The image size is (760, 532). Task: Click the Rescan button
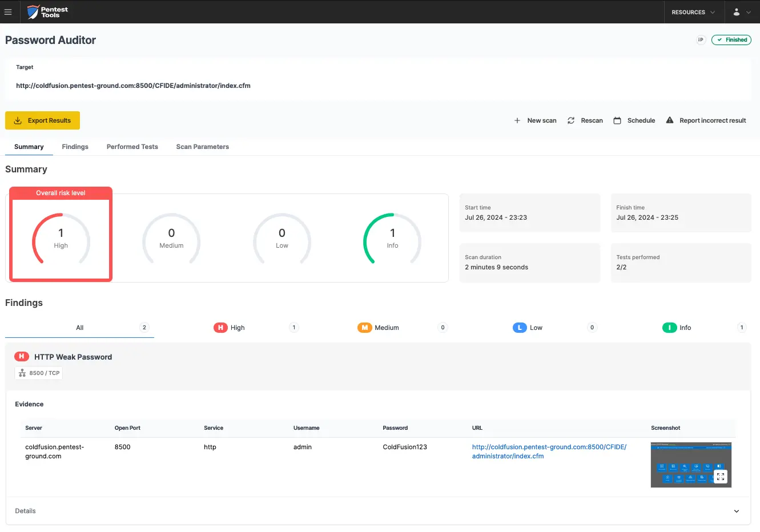tap(585, 120)
